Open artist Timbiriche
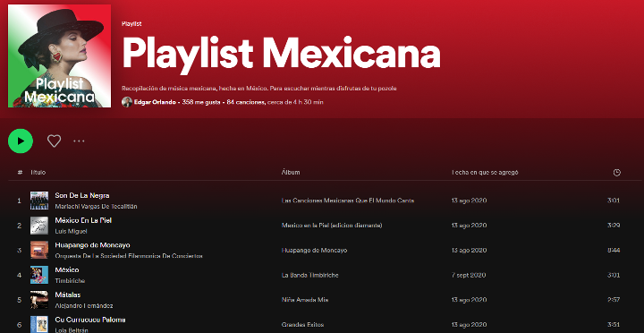This screenshot has height=333, width=644. (x=70, y=281)
